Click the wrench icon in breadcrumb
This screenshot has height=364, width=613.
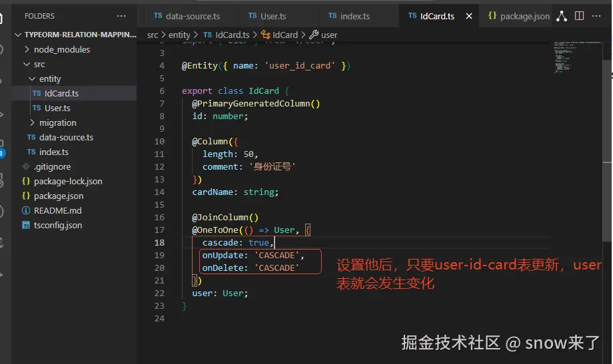314,35
